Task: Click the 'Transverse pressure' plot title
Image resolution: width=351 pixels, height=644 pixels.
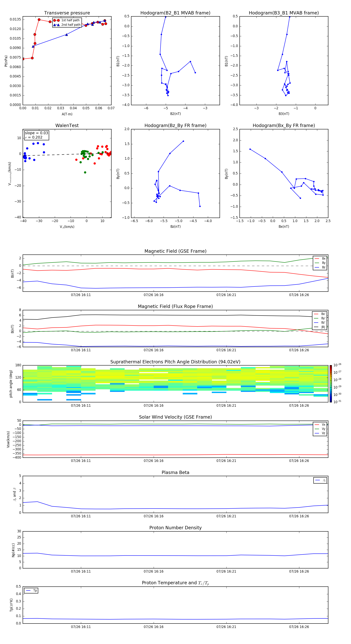Action: click(67, 13)
